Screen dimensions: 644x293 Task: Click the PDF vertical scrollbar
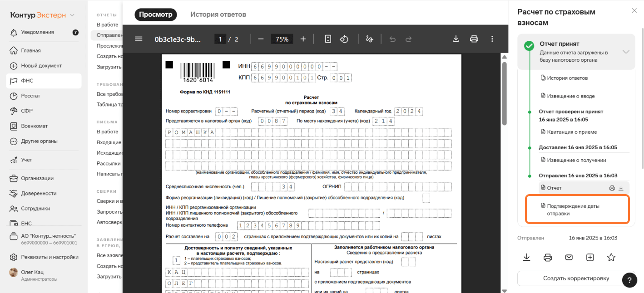[504, 93]
